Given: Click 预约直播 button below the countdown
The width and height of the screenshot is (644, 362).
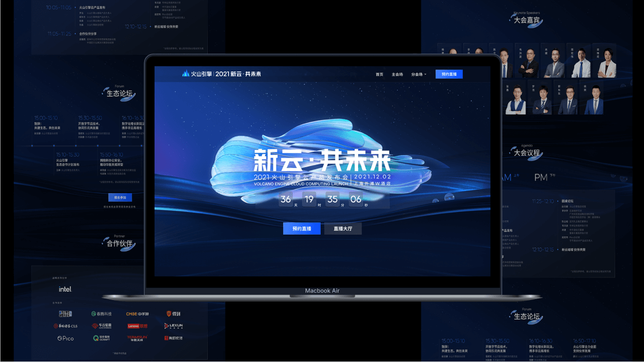Looking at the screenshot, I should [301, 229].
